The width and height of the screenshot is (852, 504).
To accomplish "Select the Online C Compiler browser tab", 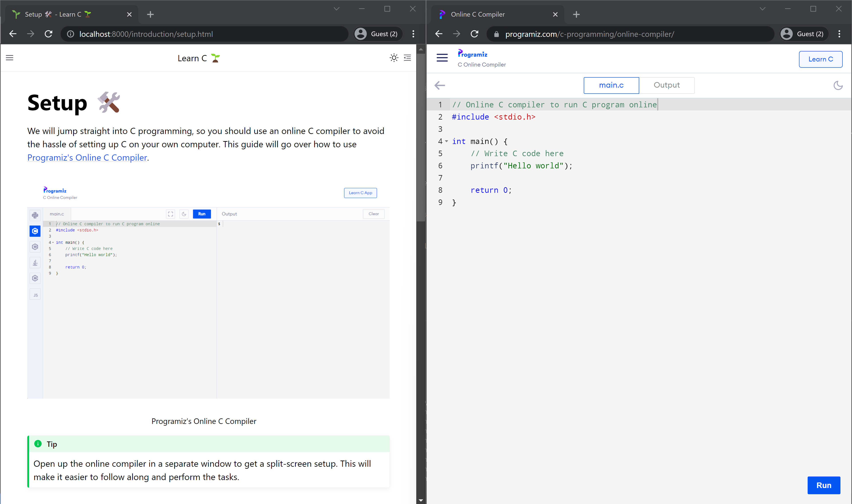I will (497, 15).
